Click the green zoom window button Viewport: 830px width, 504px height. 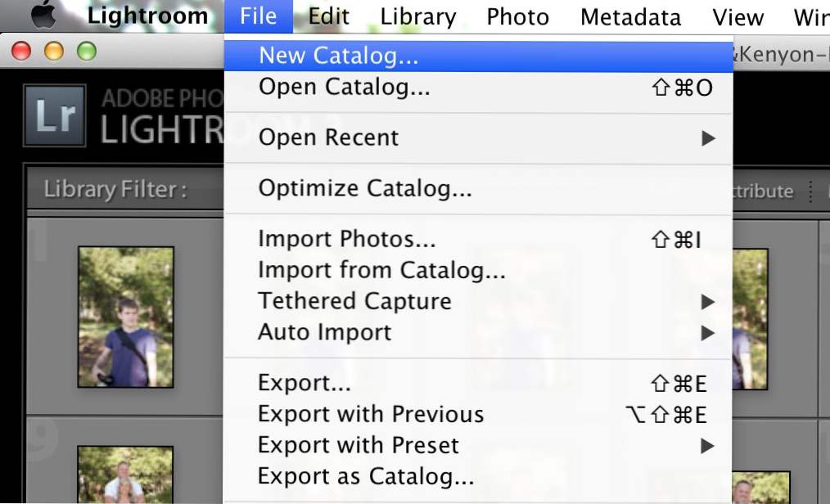point(87,52)
